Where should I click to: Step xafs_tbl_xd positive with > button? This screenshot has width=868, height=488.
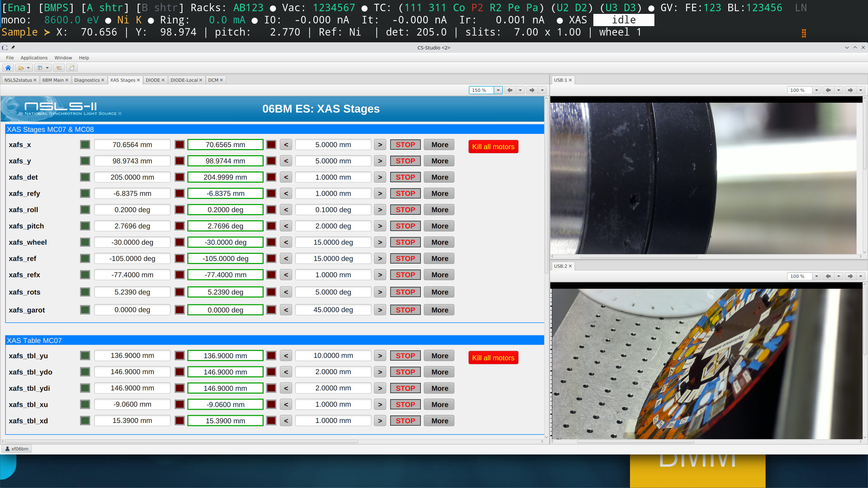point(380,421)
